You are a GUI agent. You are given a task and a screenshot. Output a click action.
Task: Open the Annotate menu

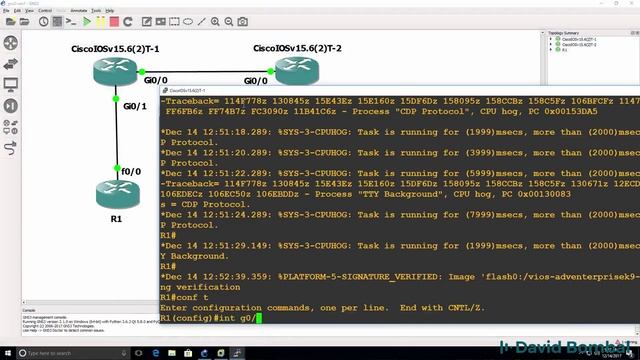click(x=79, y=10)
